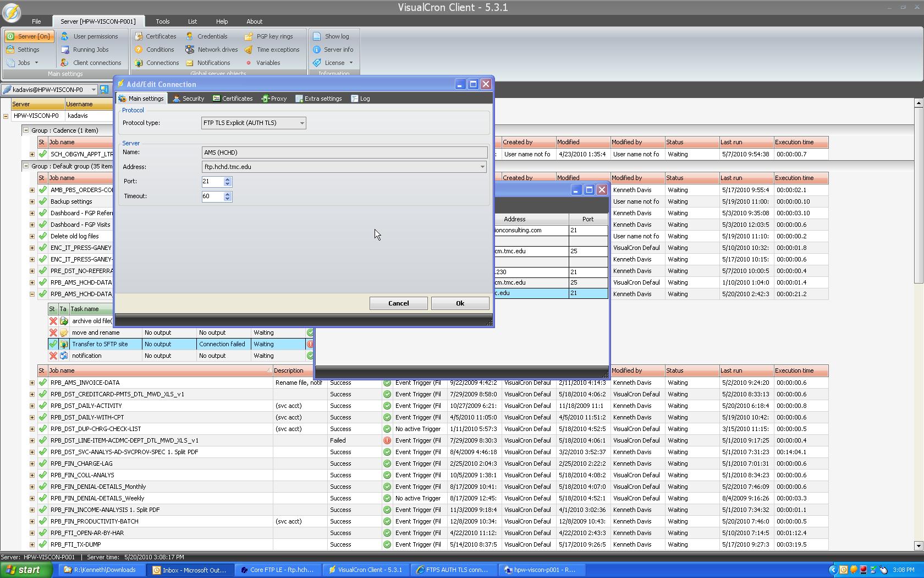
Task: Toggle active status of archive old file task
Action: (x=53, y=321)
